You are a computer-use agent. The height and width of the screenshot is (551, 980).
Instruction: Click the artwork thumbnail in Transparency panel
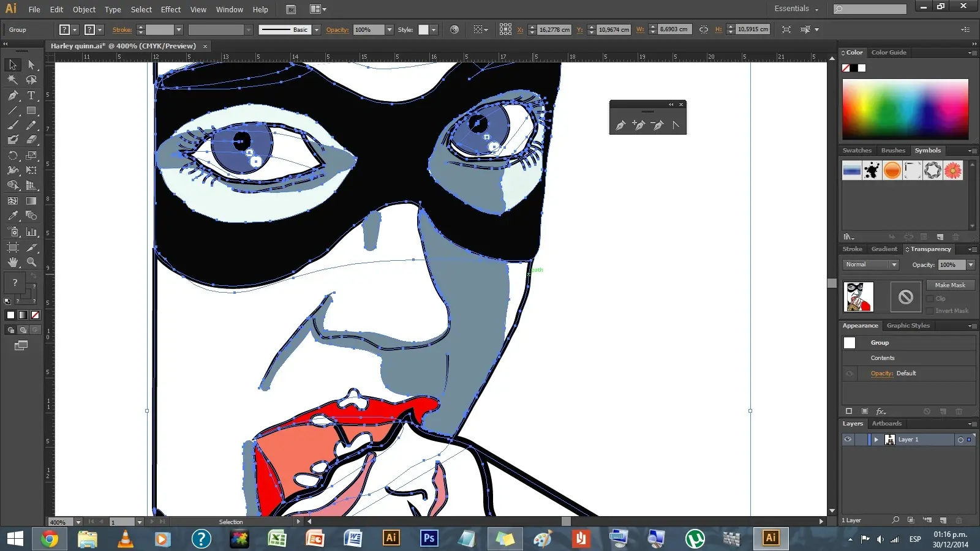859,297
